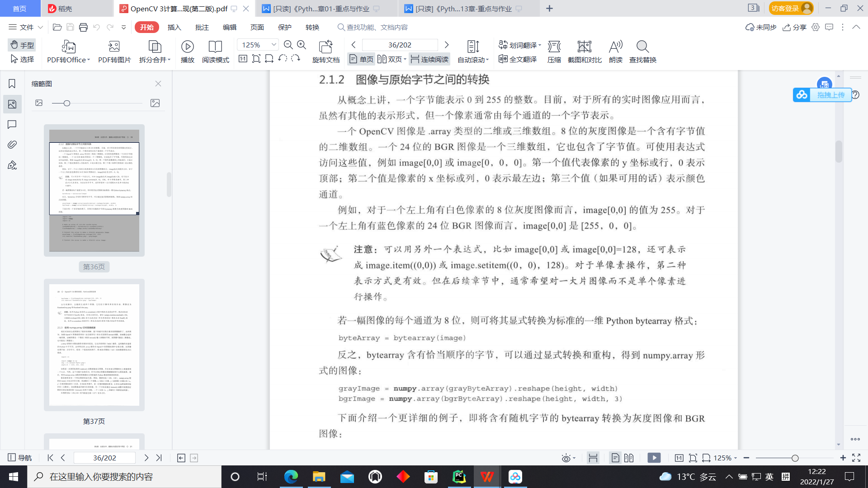Open the comments panel in the sidebar
The width and height of the screenshot is (868, 488).
[x=12, y=125]
